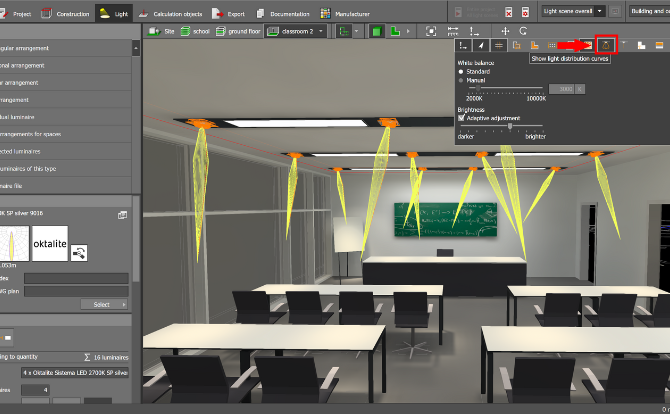Screen dimensions: 670x414
Task: Open the classroom 2 dropdown
Action: pos(304,32)
